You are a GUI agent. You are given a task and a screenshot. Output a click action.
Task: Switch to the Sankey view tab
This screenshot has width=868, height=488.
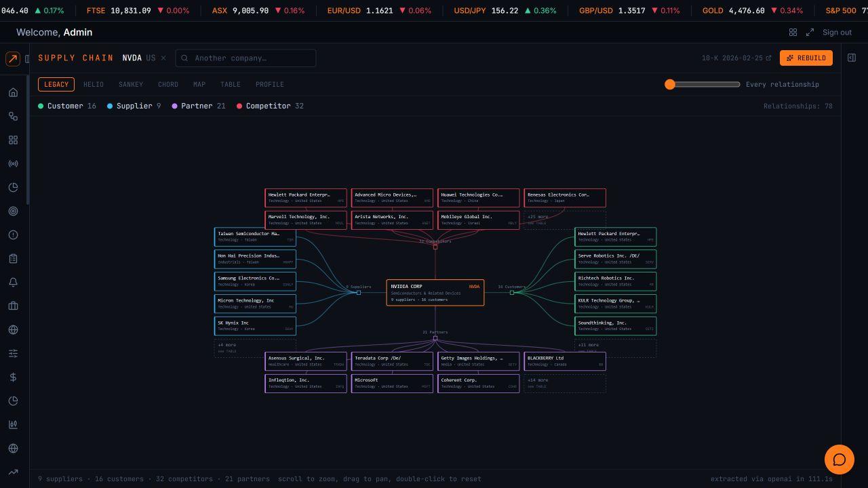131,84
